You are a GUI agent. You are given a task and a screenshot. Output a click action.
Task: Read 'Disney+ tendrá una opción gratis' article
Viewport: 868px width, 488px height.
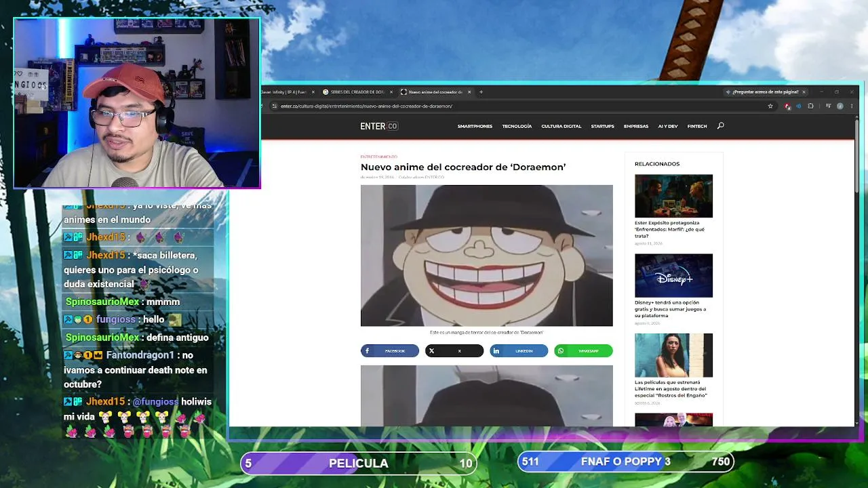[x=670, y=309]
